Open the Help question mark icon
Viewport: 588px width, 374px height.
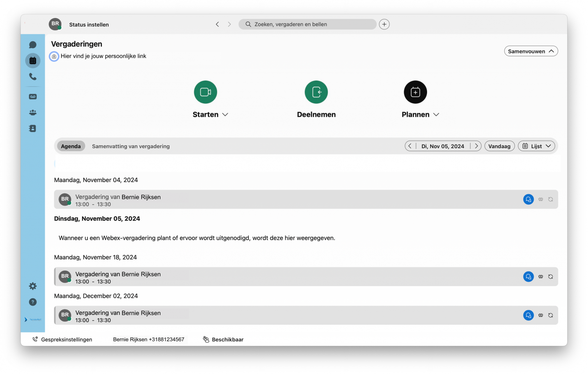(x=33, y=302)
